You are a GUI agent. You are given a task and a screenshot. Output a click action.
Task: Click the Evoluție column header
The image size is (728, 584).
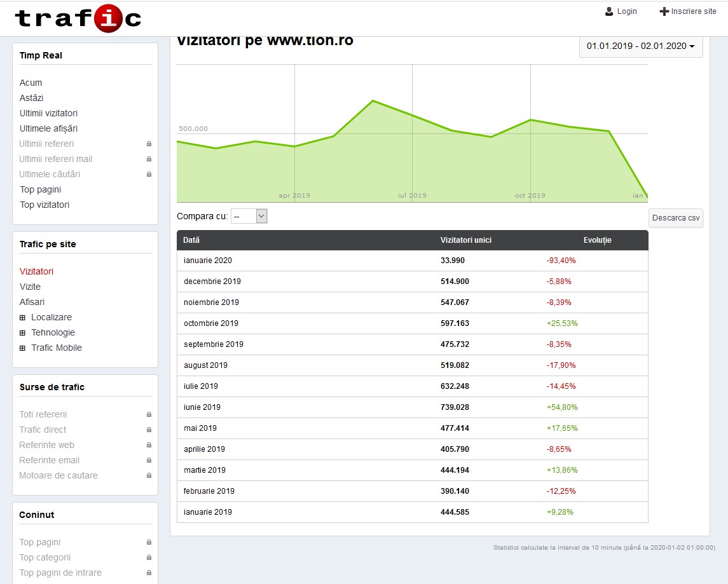597,240
